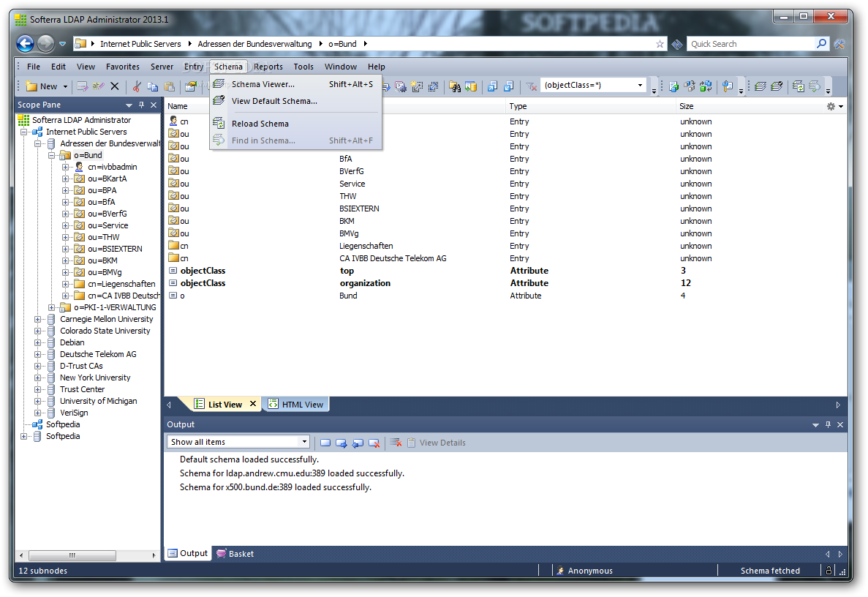Switch to the HTML View tab
This screenshot has width=868, height=597.
pos(297,405)
